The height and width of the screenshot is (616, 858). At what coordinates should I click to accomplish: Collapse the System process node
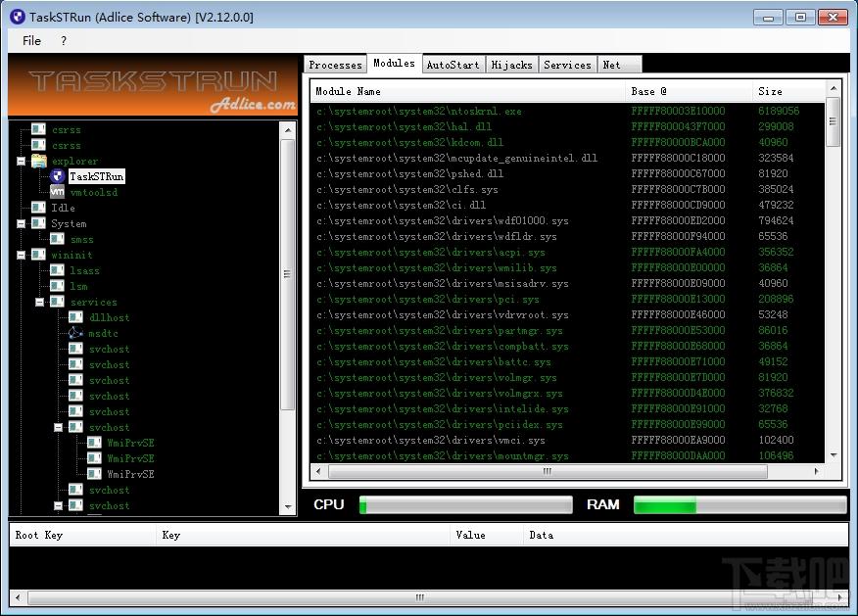pos(21,223)
